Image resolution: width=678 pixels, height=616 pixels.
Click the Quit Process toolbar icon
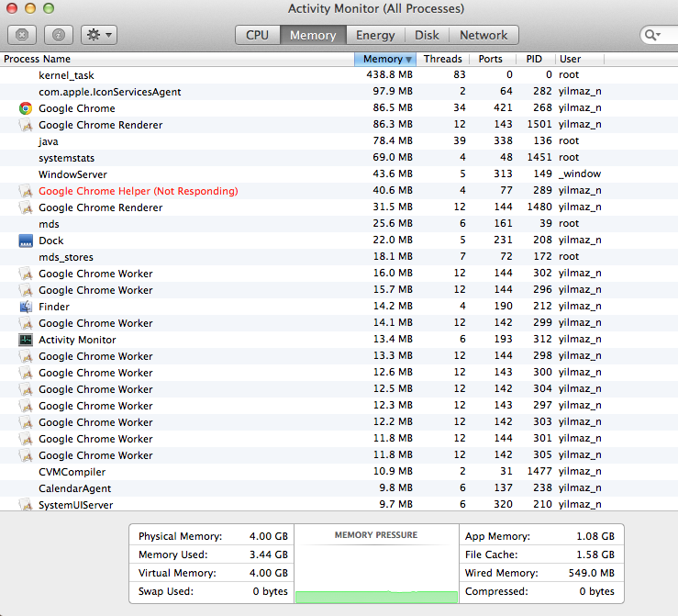click(22, 35)
